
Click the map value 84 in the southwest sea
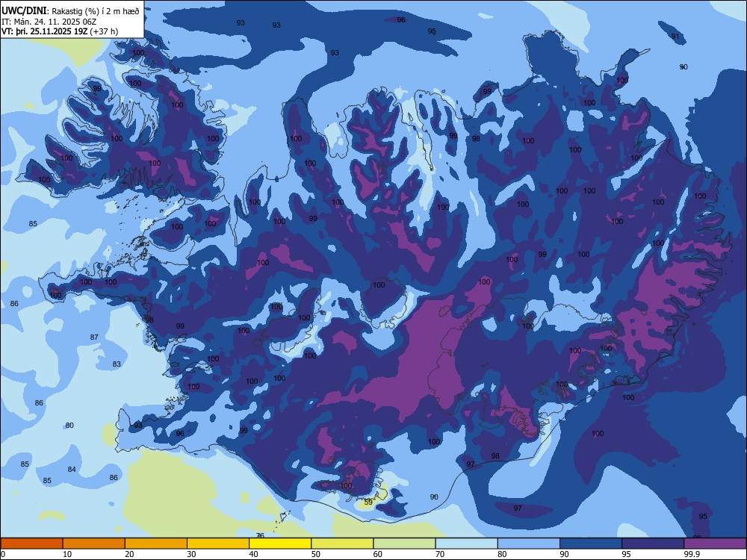72,469
